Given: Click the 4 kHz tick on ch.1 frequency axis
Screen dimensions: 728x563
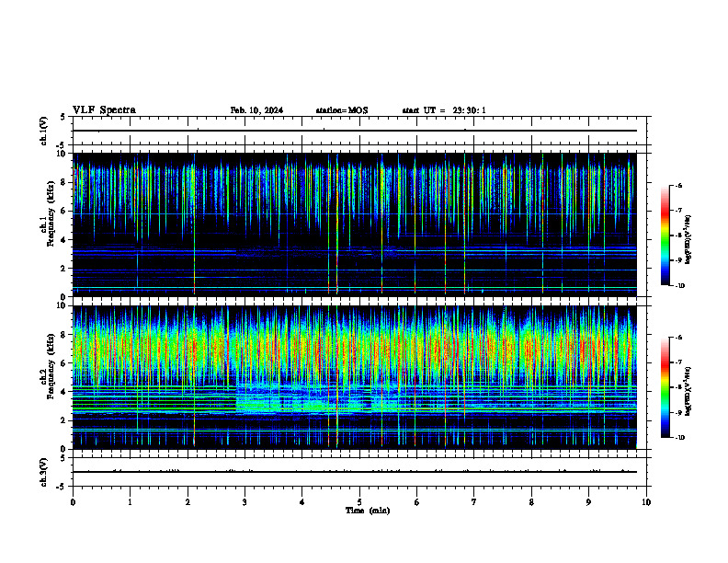Looking at the screenshot, I should 64,240.
